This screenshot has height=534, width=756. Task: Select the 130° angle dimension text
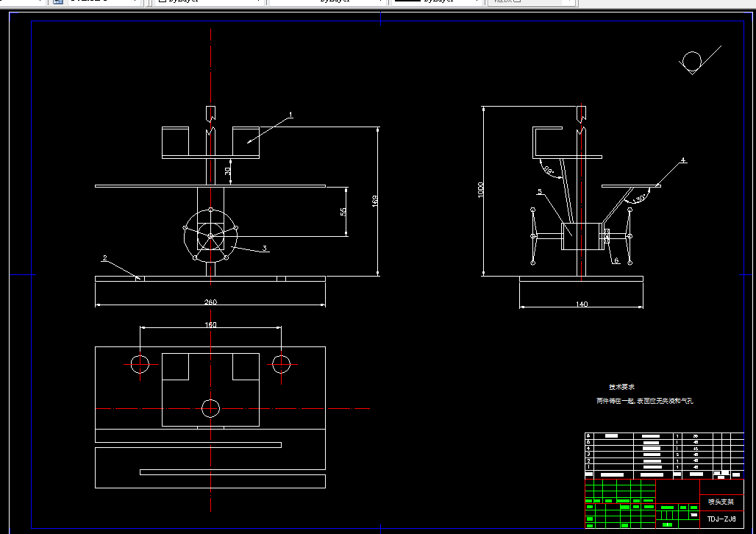click(x=638, y=199)
